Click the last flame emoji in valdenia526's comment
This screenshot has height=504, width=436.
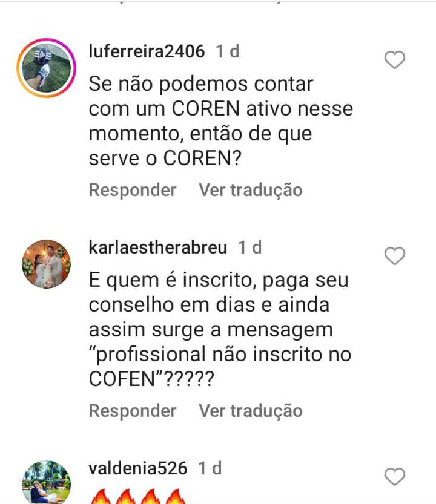[176, 496]
